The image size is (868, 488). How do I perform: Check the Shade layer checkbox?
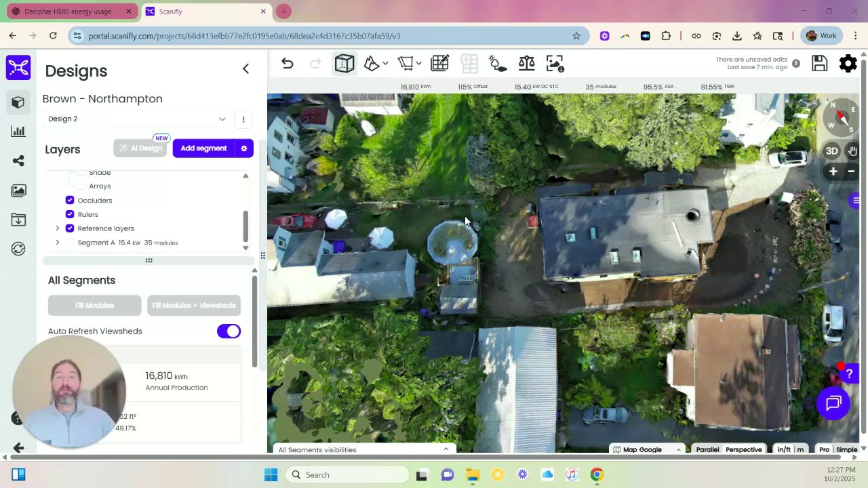click(x=81, y=173)
